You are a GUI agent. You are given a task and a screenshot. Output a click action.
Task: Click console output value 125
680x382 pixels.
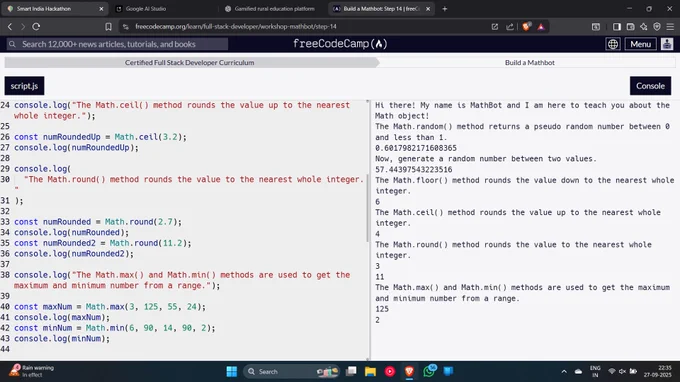tap(382, 309)
